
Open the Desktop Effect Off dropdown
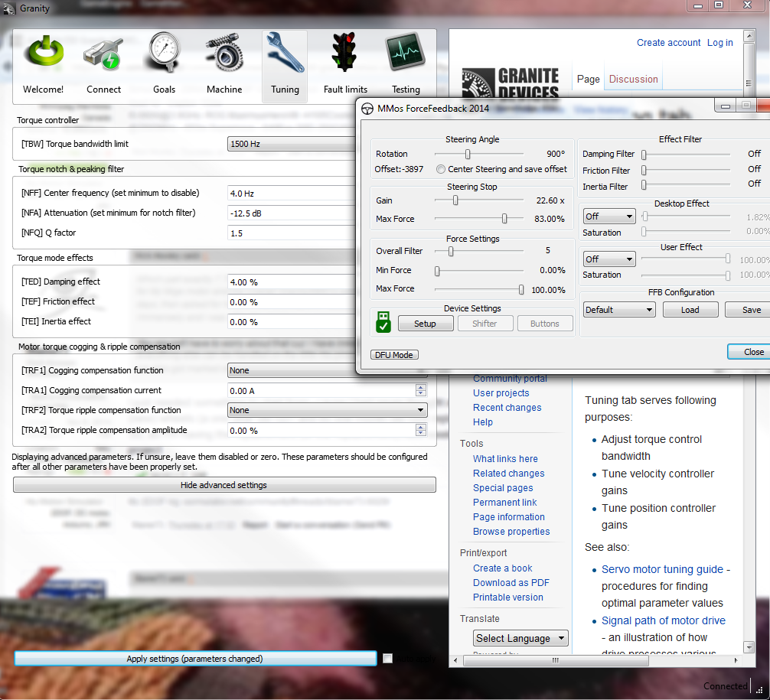pyautogui.click(x=609, y=217)
